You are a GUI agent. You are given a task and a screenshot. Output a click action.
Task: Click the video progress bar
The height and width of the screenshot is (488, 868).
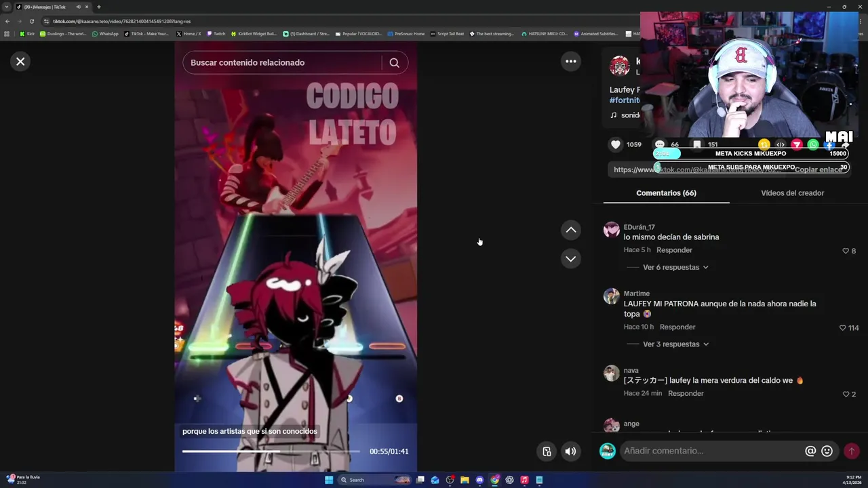click(271, 451)
